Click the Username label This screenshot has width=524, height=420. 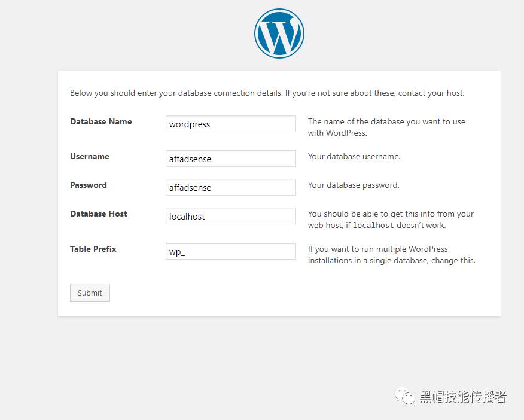point(90,156)
